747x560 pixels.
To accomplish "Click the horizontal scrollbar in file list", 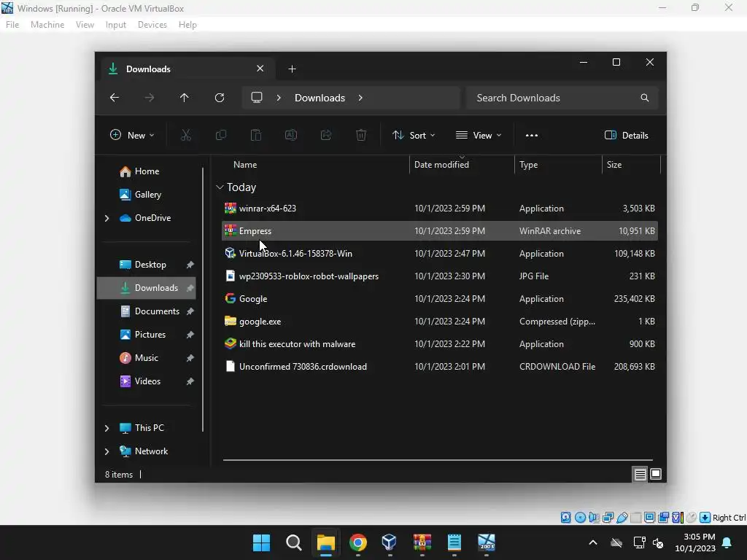I will 438,460.
